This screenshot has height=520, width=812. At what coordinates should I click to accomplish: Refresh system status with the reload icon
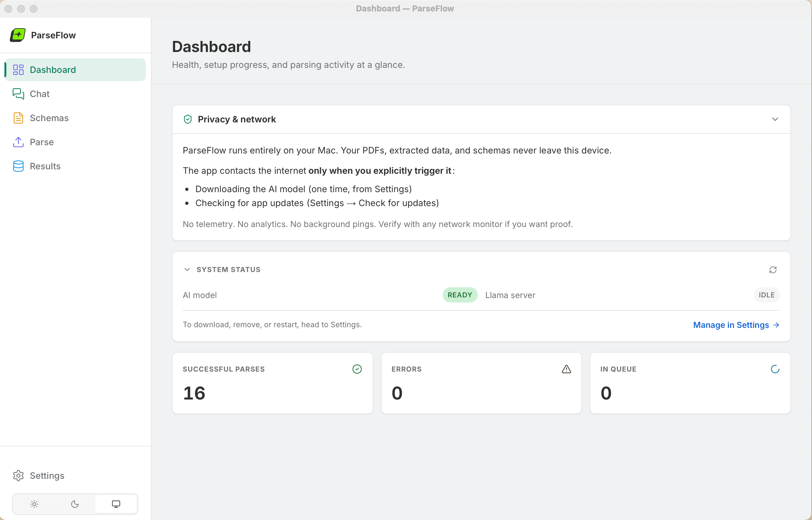[773, 270]
